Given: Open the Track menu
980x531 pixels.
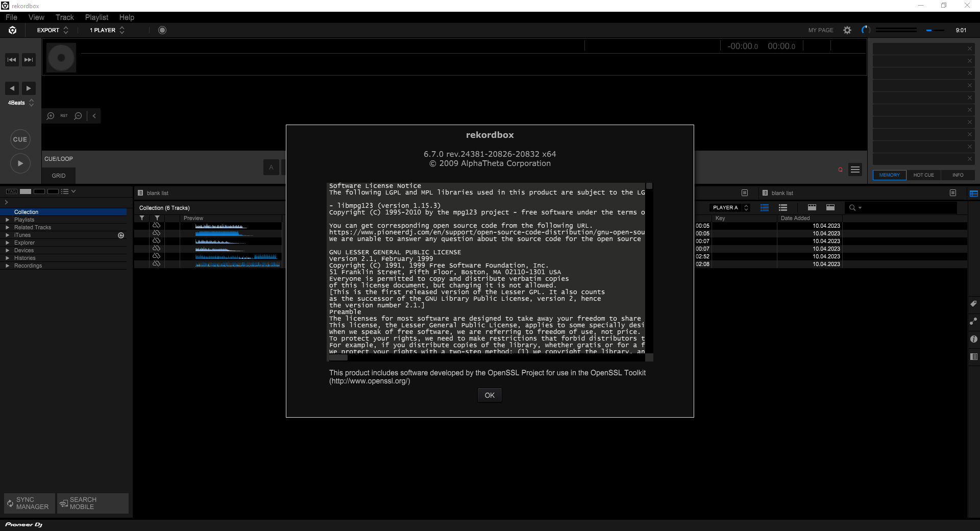Looking at the screenshot, I should pos(65,17).
